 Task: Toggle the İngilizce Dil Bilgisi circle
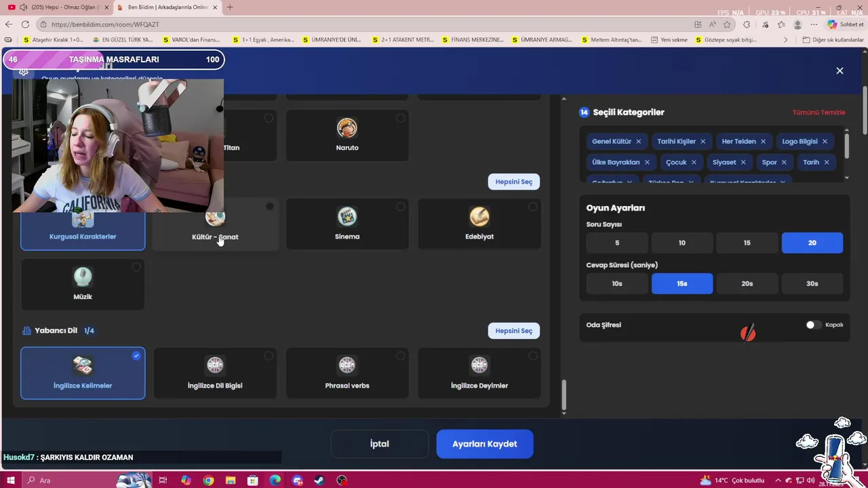[269, 355]
